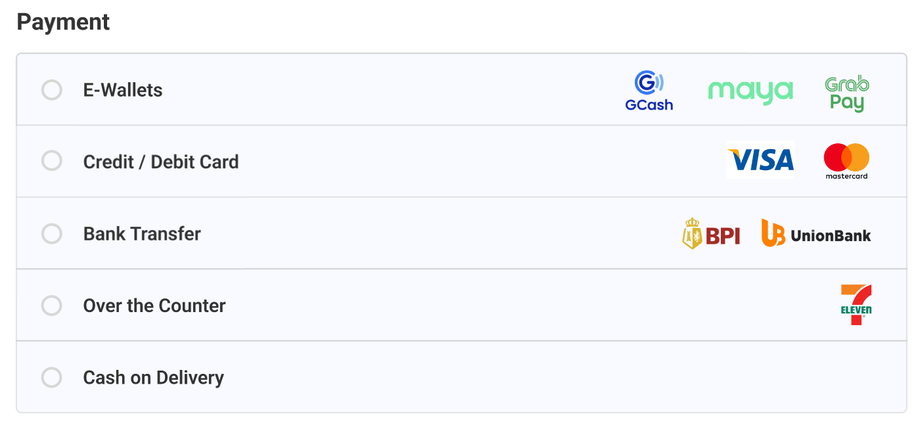Click the GCash logo icon

coord(649,90)
